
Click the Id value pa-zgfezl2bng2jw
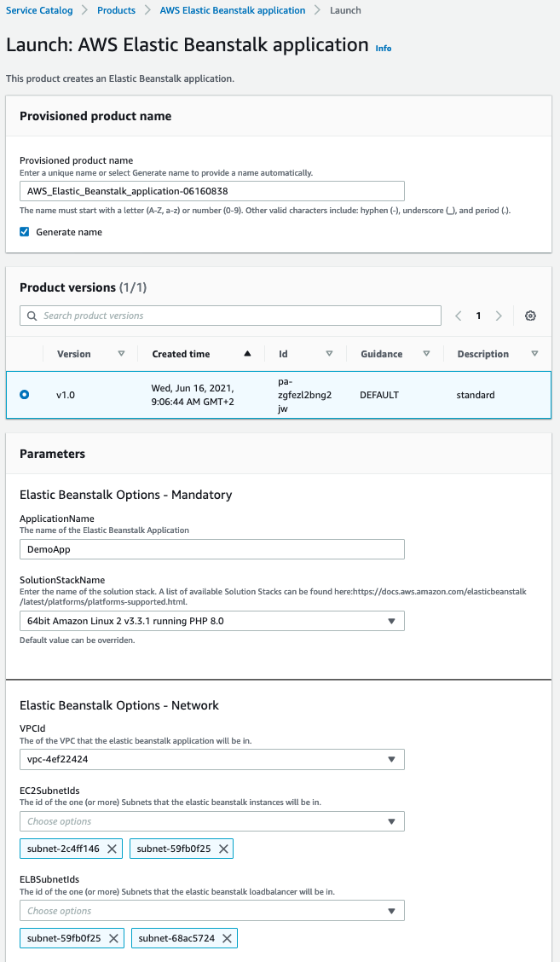(305, 395)
